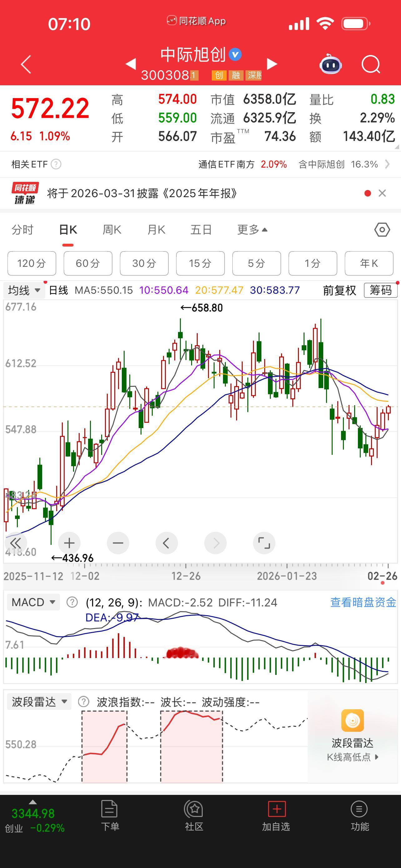Open MACD indicator help icon
The image size is (401, 868).
point(72,602)
